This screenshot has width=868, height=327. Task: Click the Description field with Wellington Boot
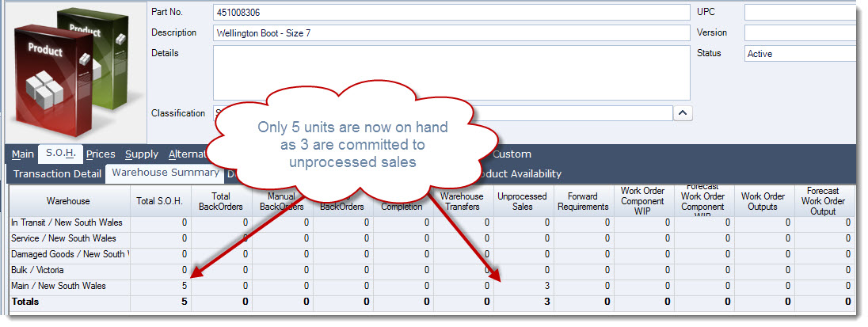point(451,32)
